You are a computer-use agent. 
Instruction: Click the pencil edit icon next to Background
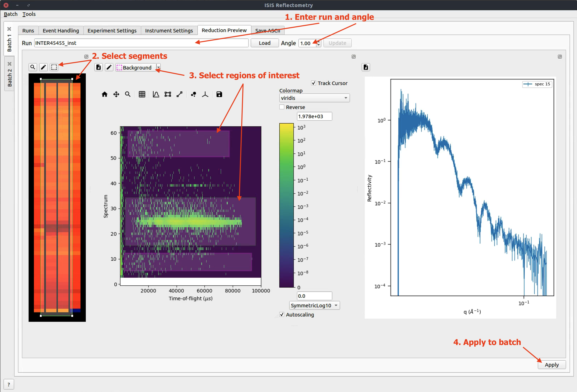tap(109, 67)
